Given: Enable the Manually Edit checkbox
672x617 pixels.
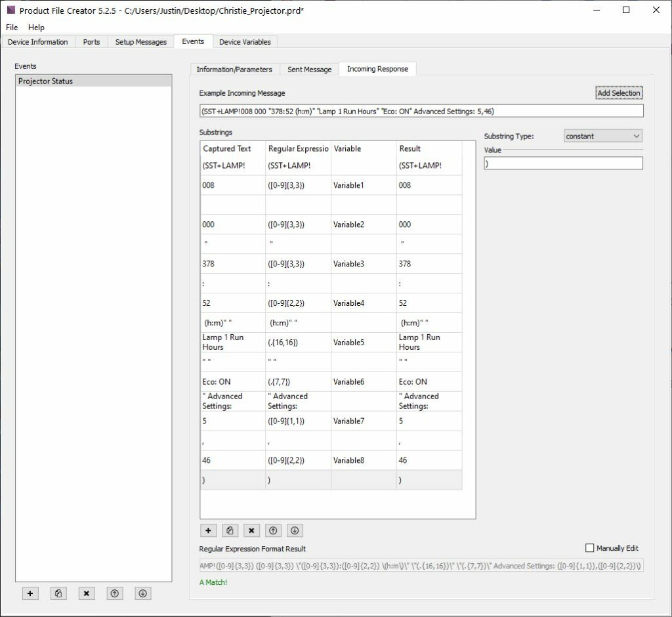Looking at the screenshot, I should pos(590,548).
